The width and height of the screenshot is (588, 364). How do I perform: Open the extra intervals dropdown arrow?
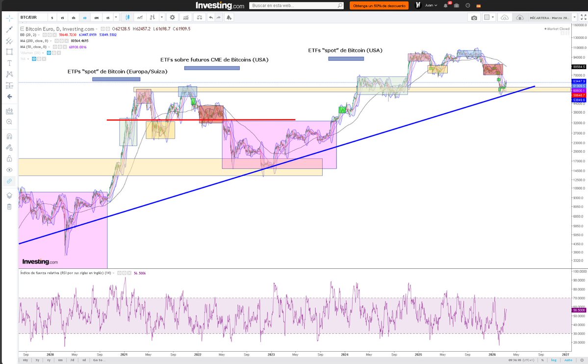pyautogui.click(x=116, y=17)
